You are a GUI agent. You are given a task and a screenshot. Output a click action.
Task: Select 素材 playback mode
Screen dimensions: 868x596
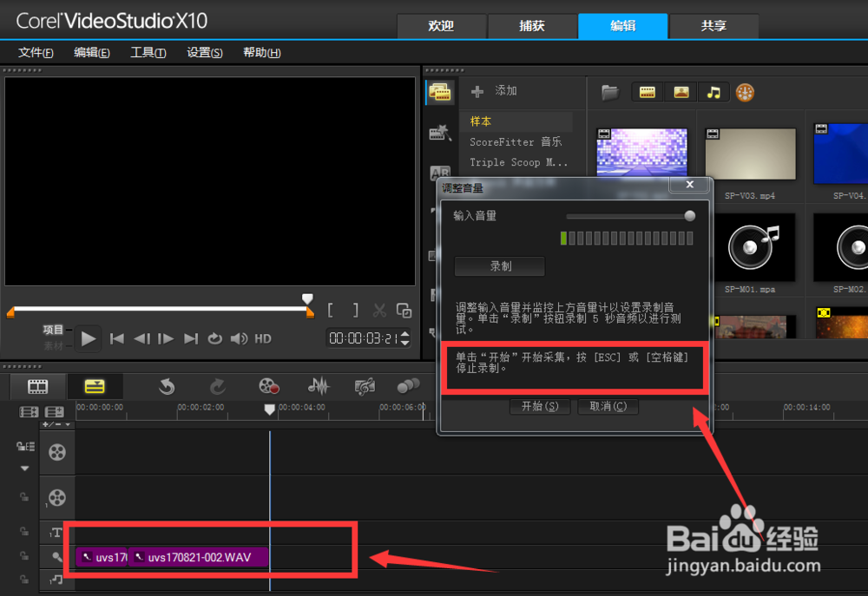(x=53, y=346)
